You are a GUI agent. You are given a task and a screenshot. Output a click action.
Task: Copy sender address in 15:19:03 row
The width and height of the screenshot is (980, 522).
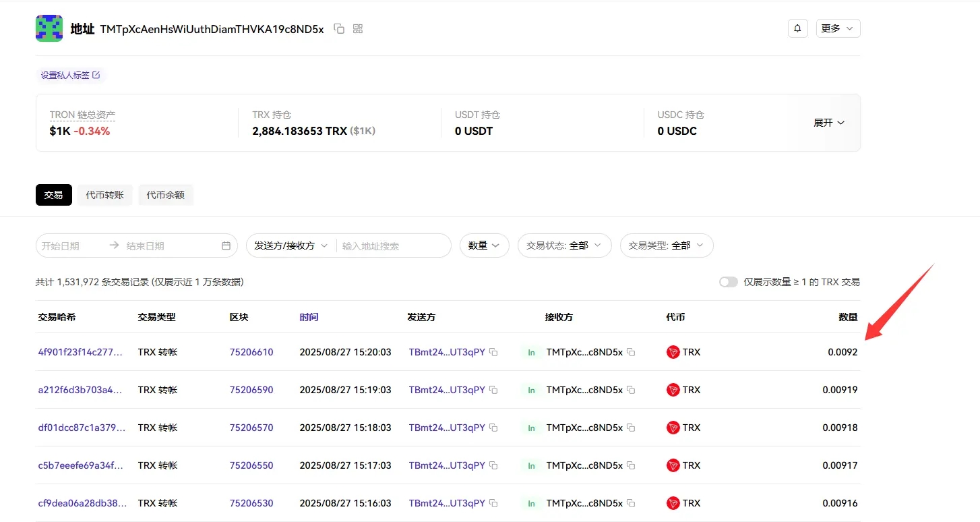493,390
